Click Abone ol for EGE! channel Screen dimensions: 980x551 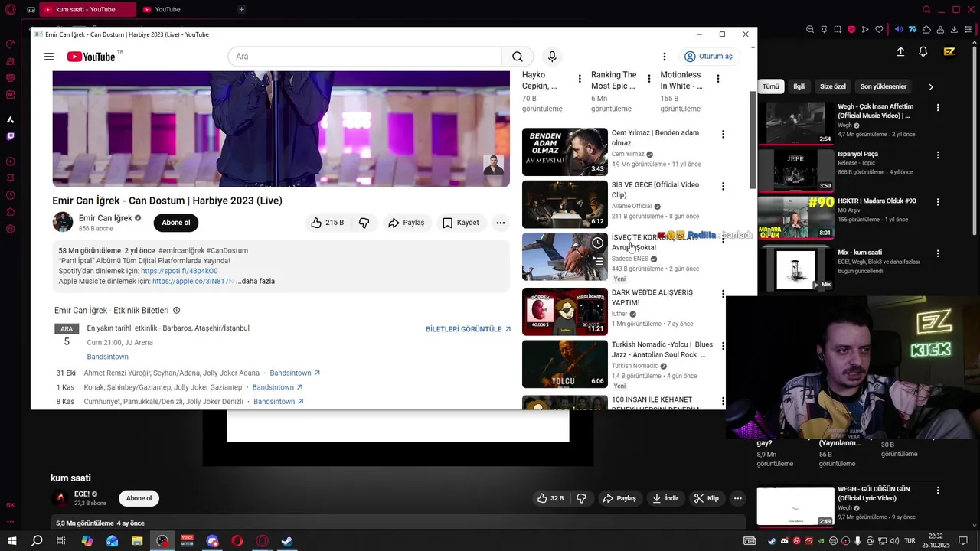pyautogui.click(x=139, y=498)
